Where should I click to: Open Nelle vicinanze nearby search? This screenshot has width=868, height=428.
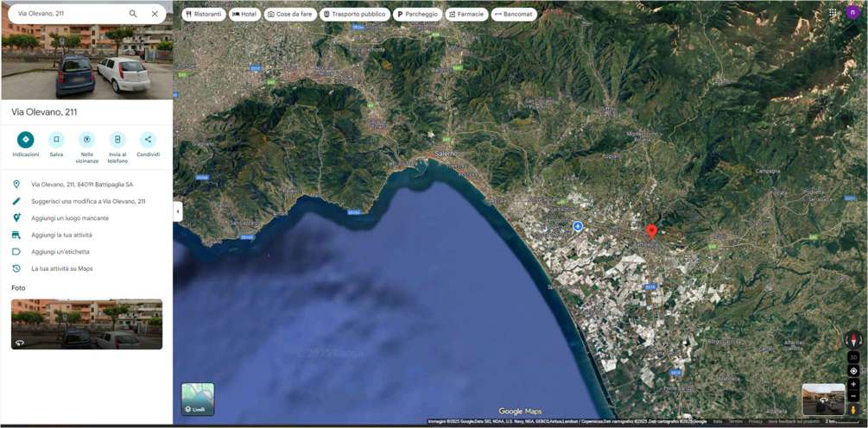pyautogui.click(x=86, y=140)
